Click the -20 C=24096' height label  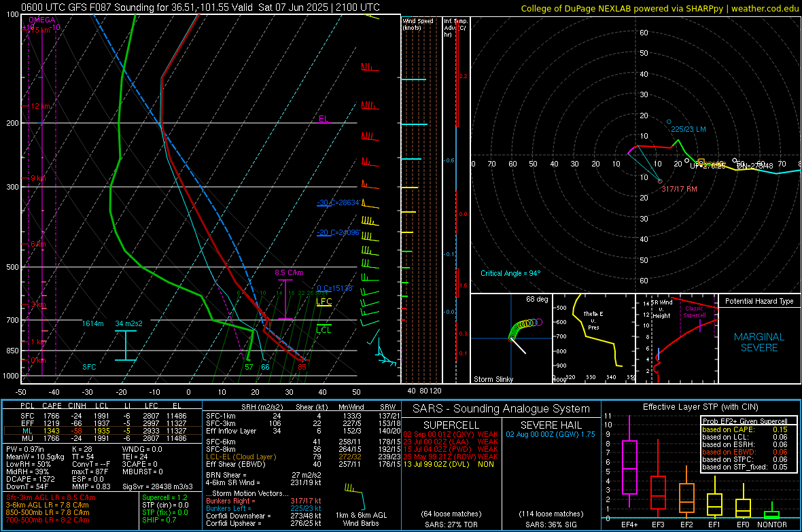[338, 233]
